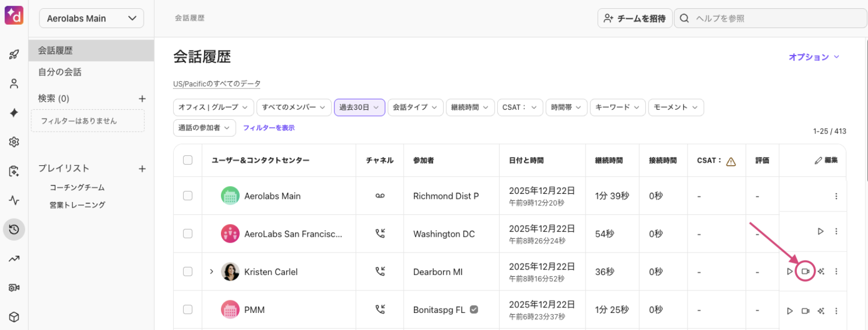Open the Aerolabs Main office selector

[91, 18]
